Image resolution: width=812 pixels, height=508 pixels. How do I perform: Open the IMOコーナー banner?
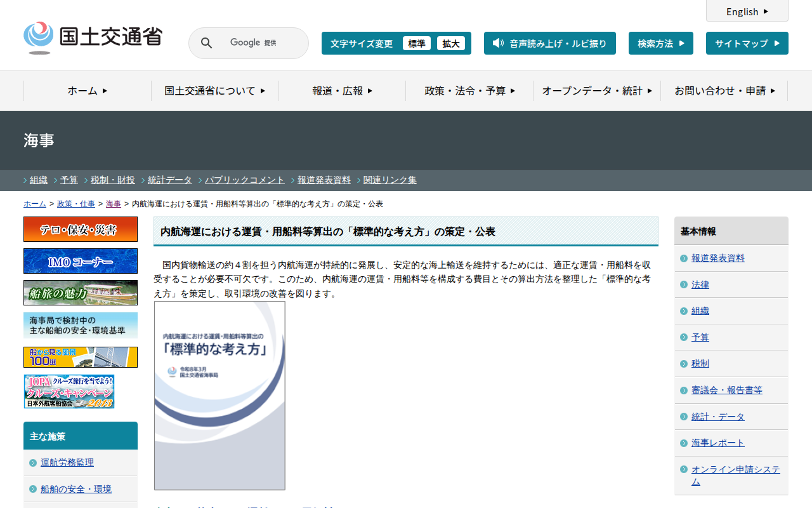tap(81, 261)
